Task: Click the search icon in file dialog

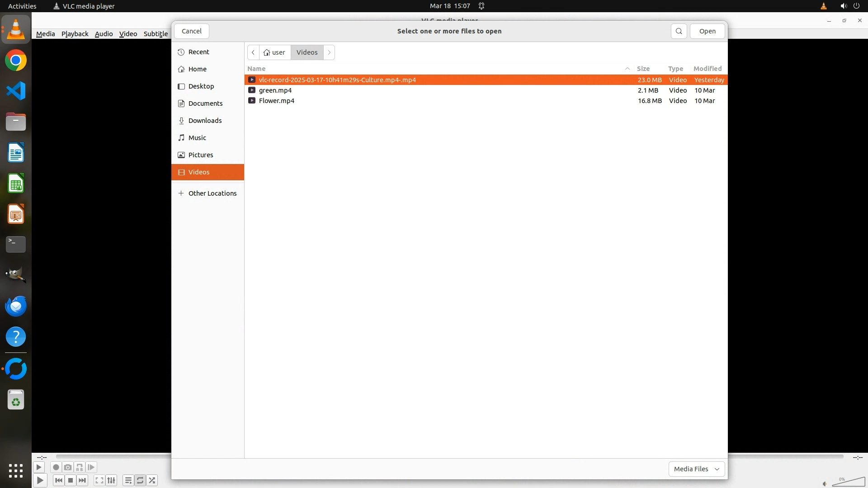Action: tap(679, 31)
